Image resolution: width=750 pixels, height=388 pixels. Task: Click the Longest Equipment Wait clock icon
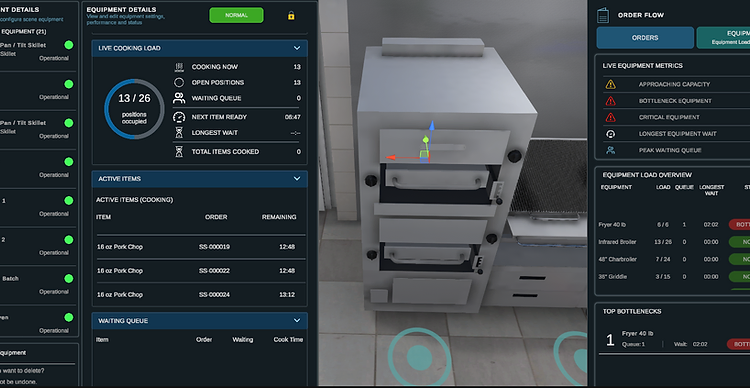(x=610, y=134)
